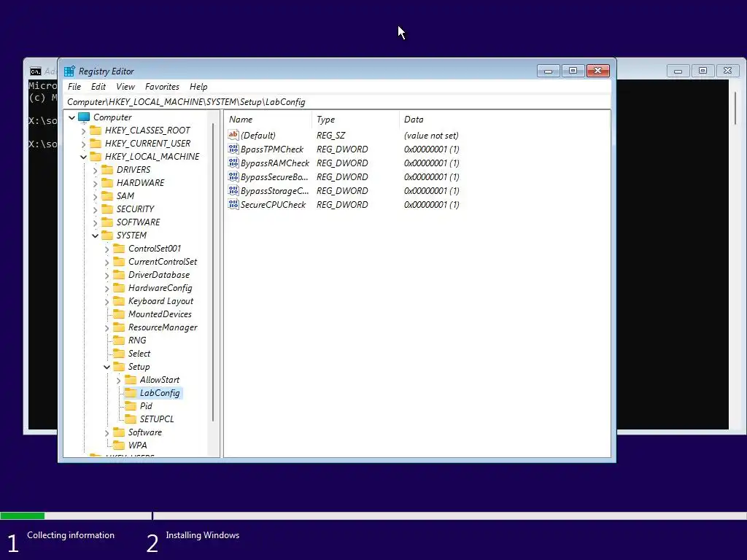
Task: Expand the CurrentControlSet key
Action: pos(107,262)
